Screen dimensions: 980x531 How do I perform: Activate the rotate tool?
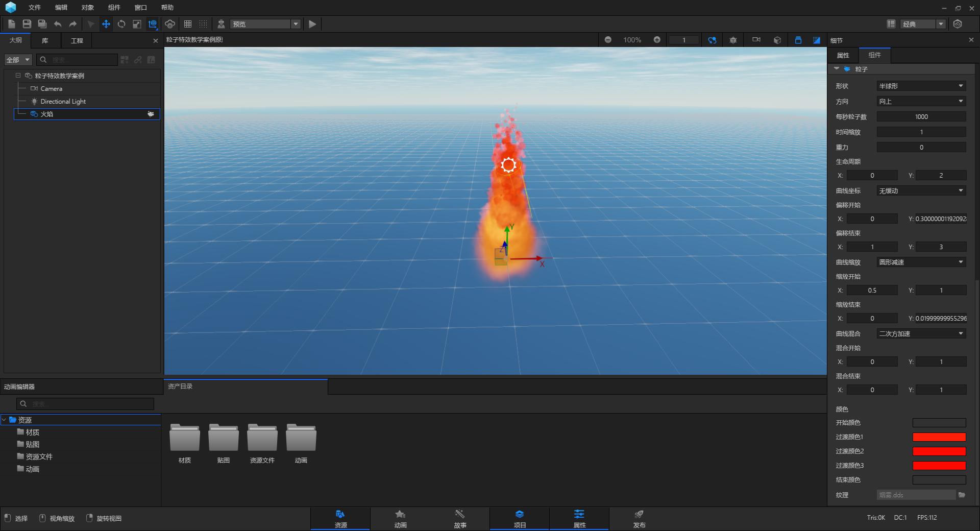(121, 24)
